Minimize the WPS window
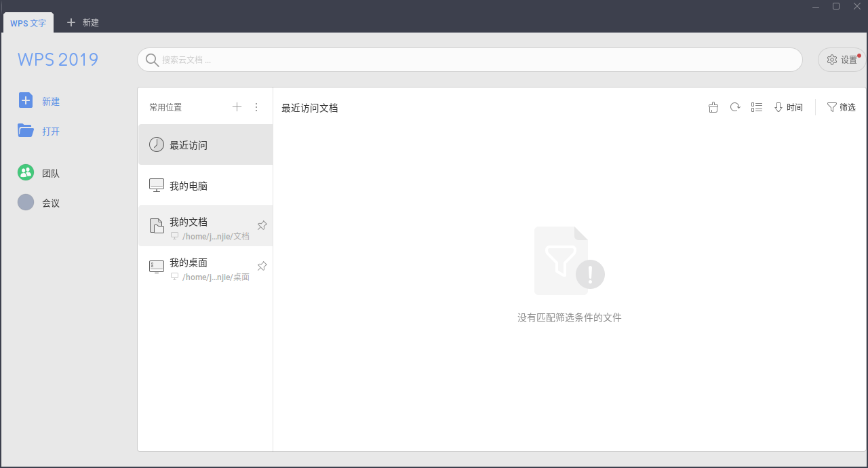This screenshot has width=868, height=468. point(815,6)
